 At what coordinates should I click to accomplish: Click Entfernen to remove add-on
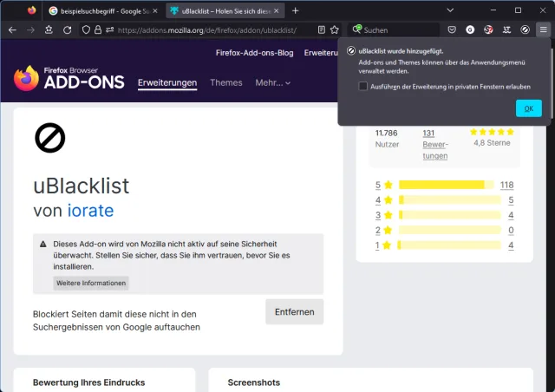295,312
